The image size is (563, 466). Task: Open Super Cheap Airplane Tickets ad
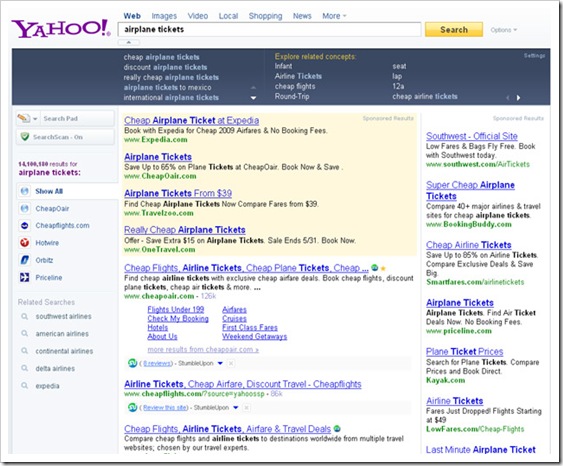[x=470, y=190]
